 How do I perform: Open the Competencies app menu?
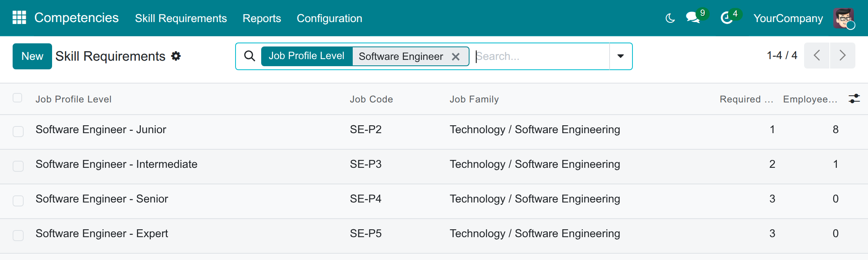[x=77, y=18]
